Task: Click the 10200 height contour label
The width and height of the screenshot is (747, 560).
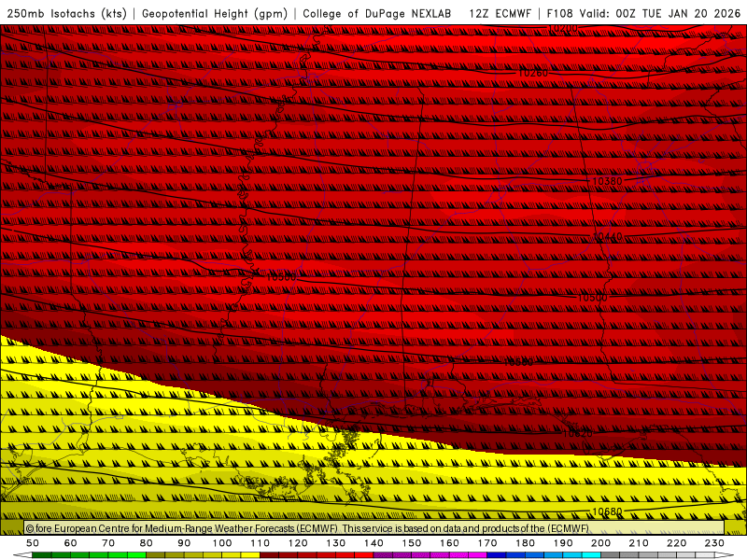Action: [x=563, y=28]
